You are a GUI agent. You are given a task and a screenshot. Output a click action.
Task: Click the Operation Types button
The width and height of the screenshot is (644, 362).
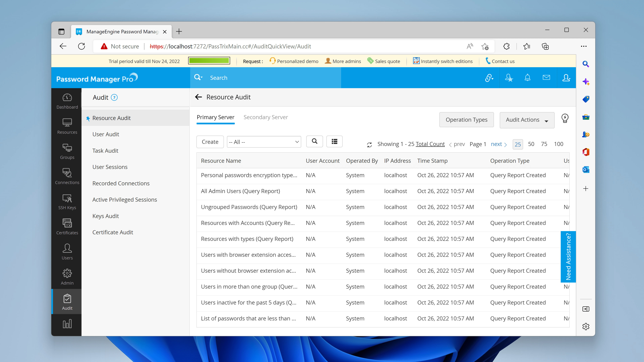click(x=466, y=120)
